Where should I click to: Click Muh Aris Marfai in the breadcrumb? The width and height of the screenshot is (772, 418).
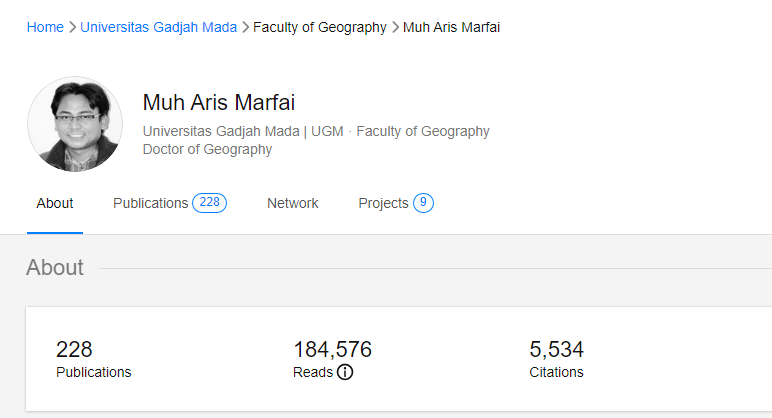click(451, 27)
